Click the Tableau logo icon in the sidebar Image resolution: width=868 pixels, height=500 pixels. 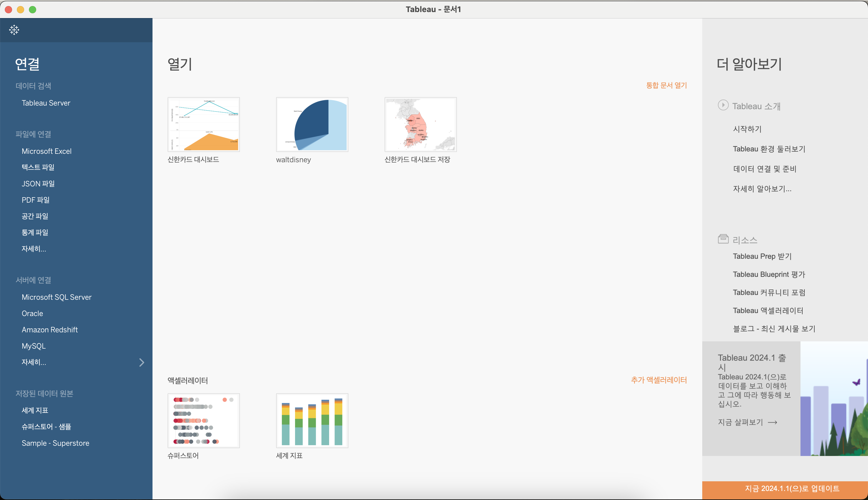coord(14,30)
